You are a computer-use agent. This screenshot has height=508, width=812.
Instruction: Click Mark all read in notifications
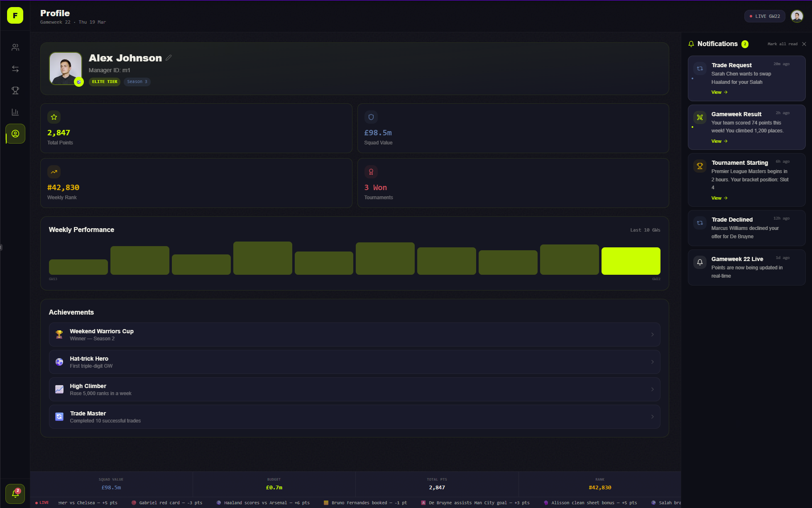[x=782, y=44]
